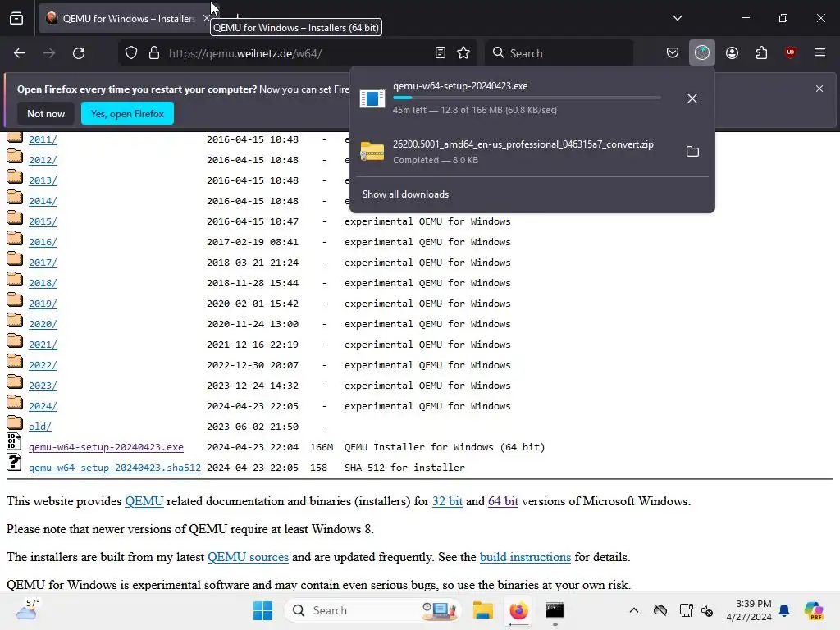
Task: Open tracking protection shield icon
Action: pyautogui.click(x=131, y=53)
